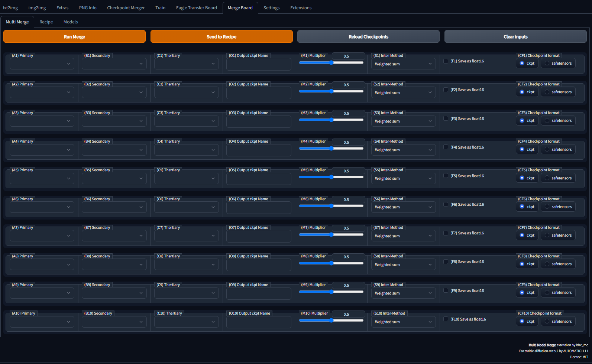592x364 pixels.
Task: Click the (M7) Multiplier number box
Action: [x=348, y=228]
